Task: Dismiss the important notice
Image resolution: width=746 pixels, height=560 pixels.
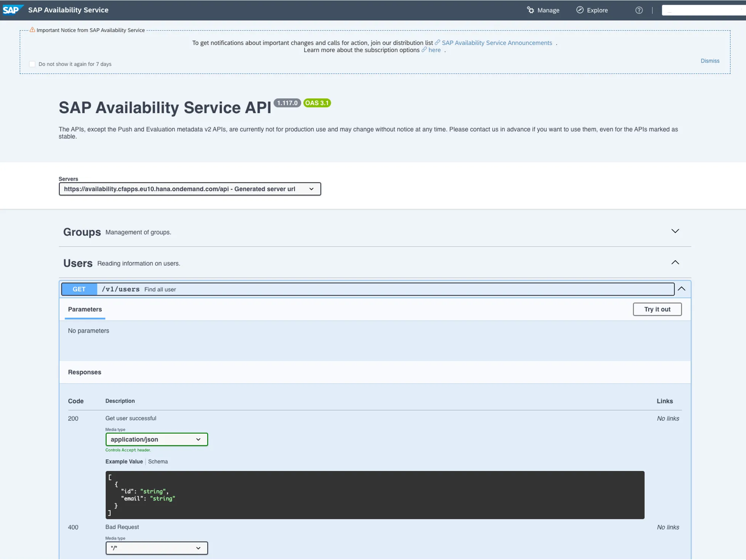Action: tap(710, 61)
